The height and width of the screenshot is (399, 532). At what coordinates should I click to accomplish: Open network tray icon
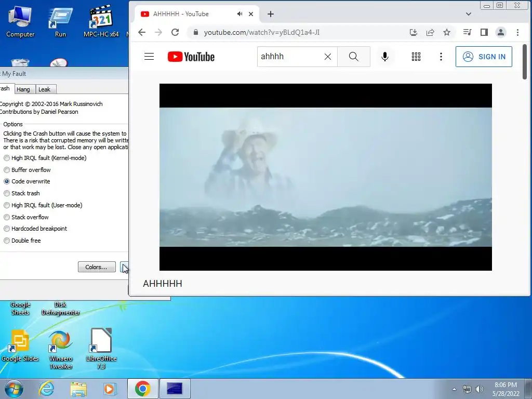467,389
